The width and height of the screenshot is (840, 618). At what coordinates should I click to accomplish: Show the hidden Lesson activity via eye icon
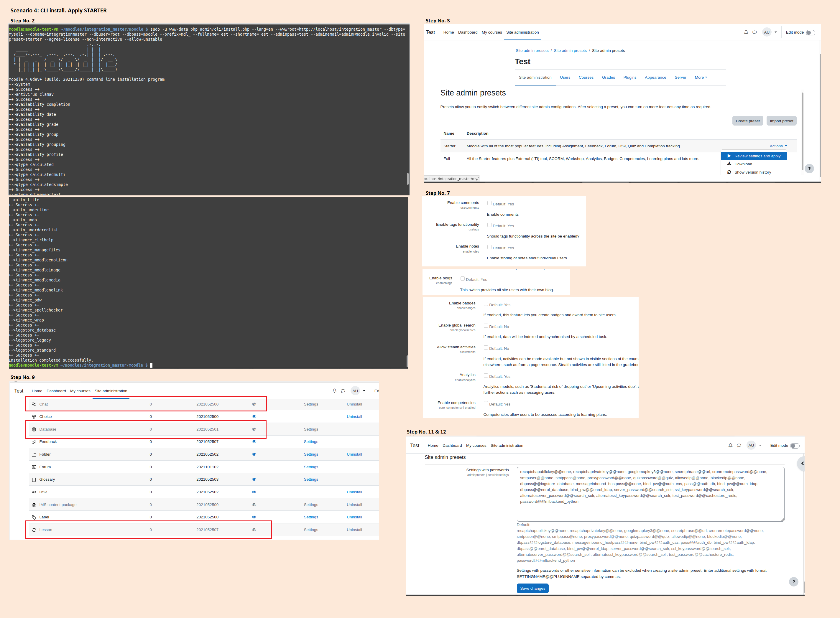254,530
